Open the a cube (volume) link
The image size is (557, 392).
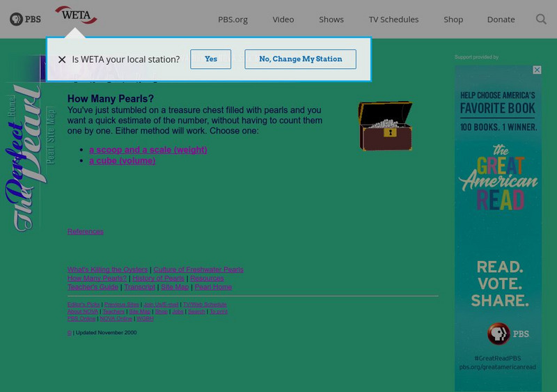pyautogui.click(x=123, y=161)
